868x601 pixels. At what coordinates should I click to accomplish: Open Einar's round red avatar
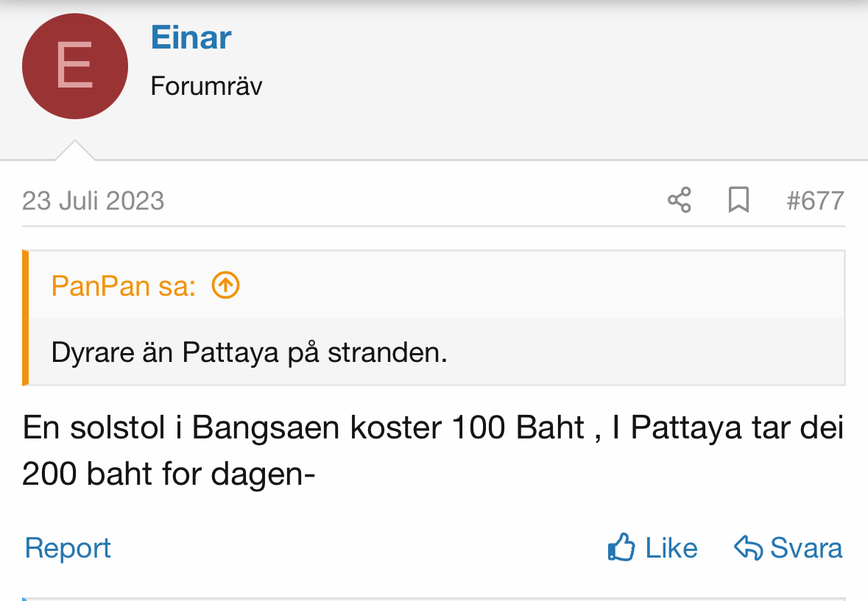coord(75,67)
